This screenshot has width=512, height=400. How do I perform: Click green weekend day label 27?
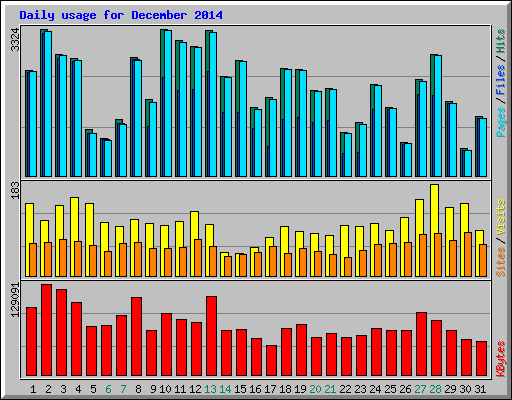point(420,389)
